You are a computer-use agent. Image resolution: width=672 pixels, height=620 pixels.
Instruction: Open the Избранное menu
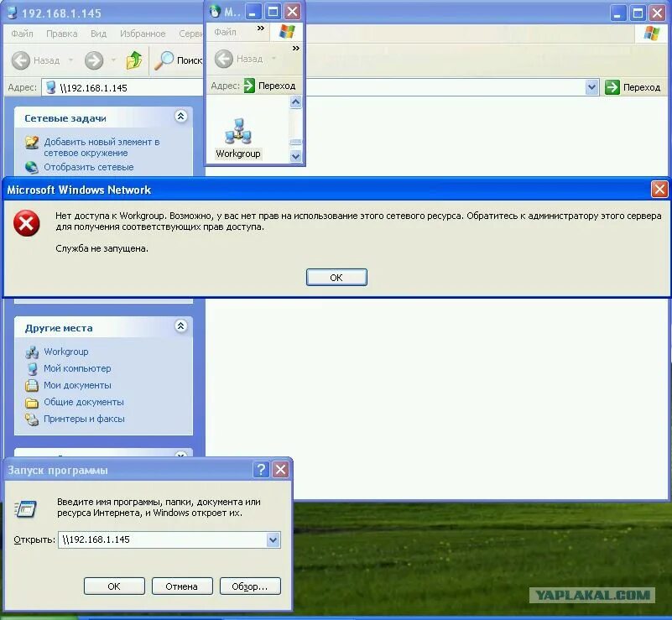[143, 34]
